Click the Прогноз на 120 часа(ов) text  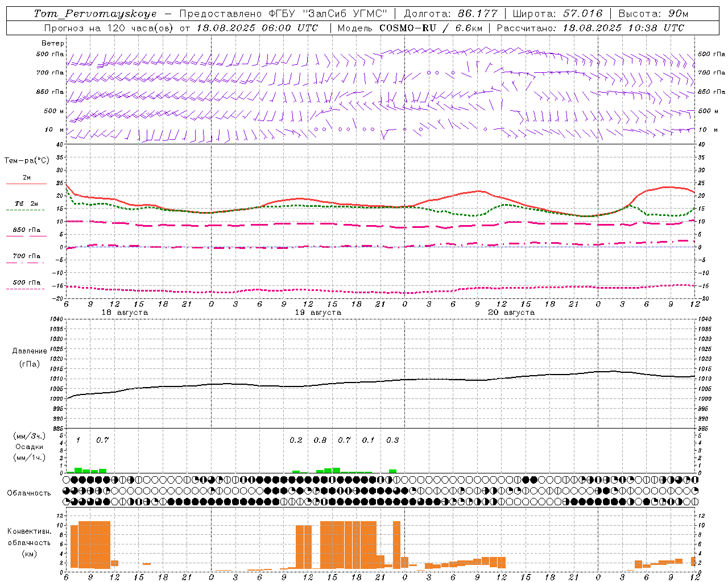(x=110, y=28)
